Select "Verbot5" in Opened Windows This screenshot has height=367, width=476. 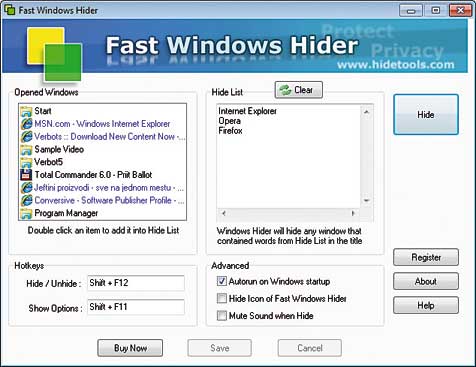point(48,162)
